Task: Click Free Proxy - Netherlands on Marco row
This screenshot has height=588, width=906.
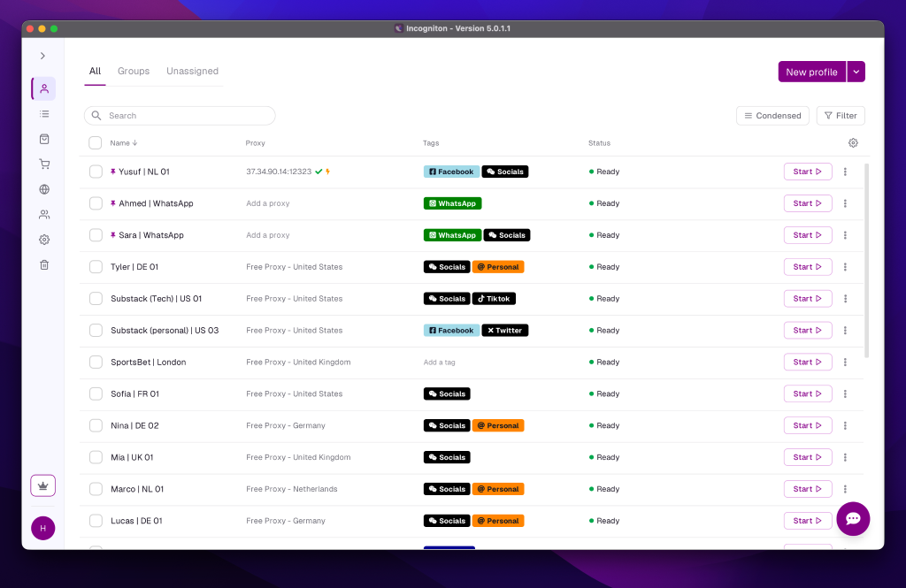Action: (292, 489)
